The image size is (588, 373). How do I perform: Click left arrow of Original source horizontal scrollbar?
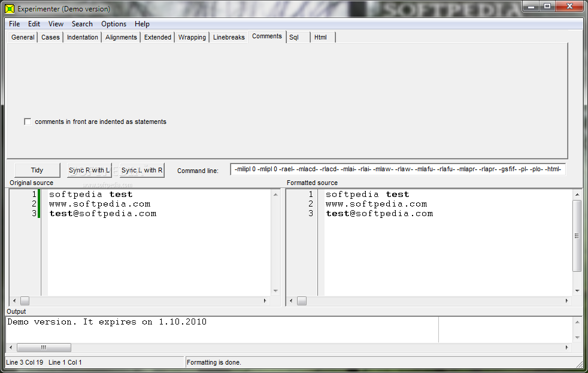click(x=14, y=301)
